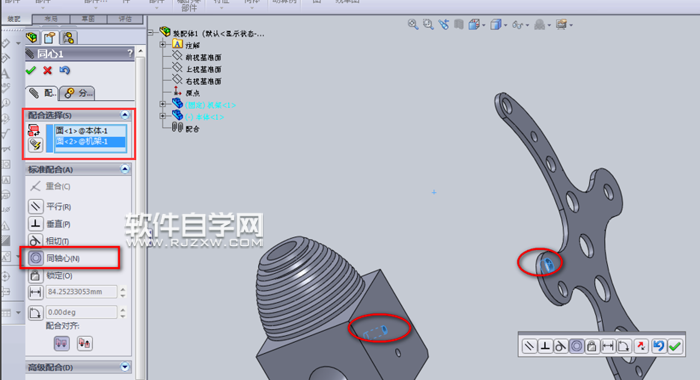Choose Angle in the floating mate toolbar
700x380 pixels.
[x=624, y=346]
